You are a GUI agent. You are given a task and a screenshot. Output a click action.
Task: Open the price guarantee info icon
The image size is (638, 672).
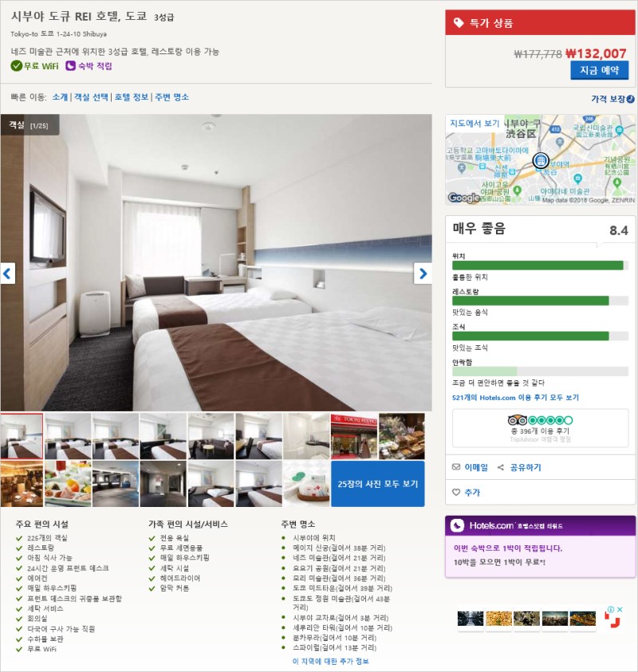point(630,99)
